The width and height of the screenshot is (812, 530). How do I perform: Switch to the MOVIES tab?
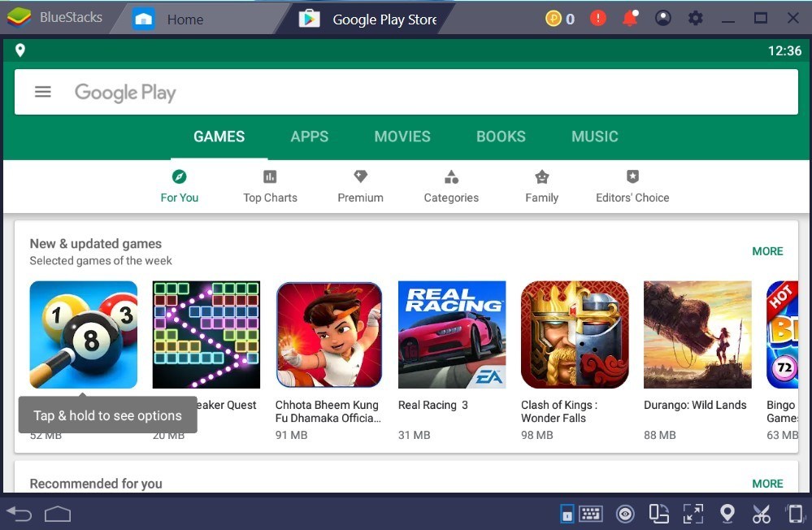tap(402, 137)
